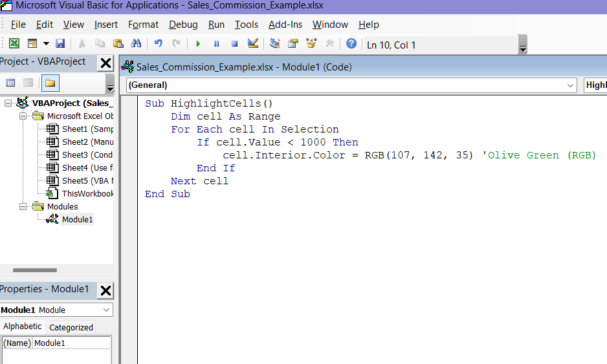Viewport: 607px width, 364px height.
Task: Open the Help menu
Action: pyautogui.click(x=369, y=25)
